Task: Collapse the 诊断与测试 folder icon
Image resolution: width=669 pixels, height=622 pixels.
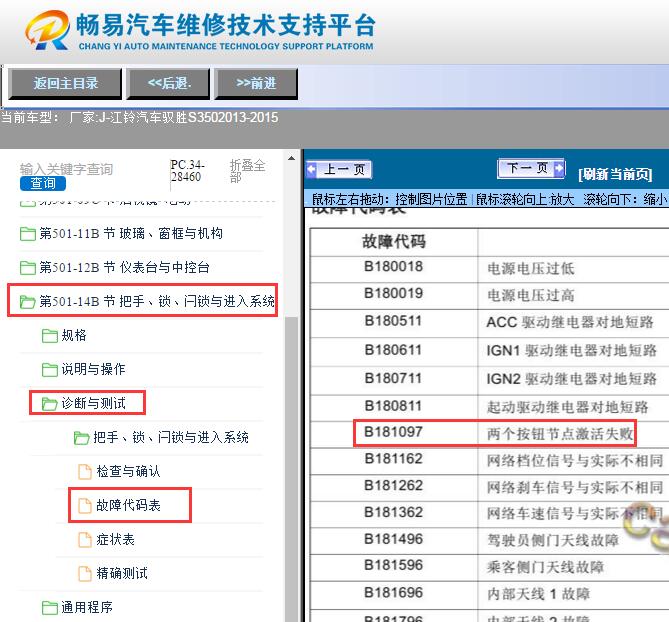Action: pyautogui.click(x=49, y=404)
